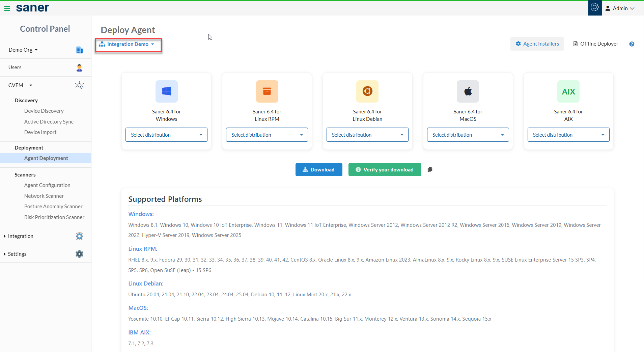Click the IBM AIX: platform heading
644x352 pixels.
[x=139, y=332]
